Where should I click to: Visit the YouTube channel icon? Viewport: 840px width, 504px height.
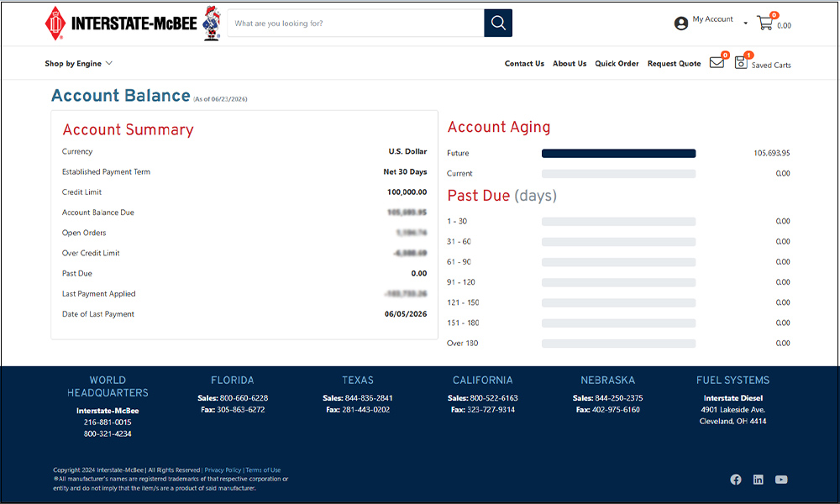point(781,480)
